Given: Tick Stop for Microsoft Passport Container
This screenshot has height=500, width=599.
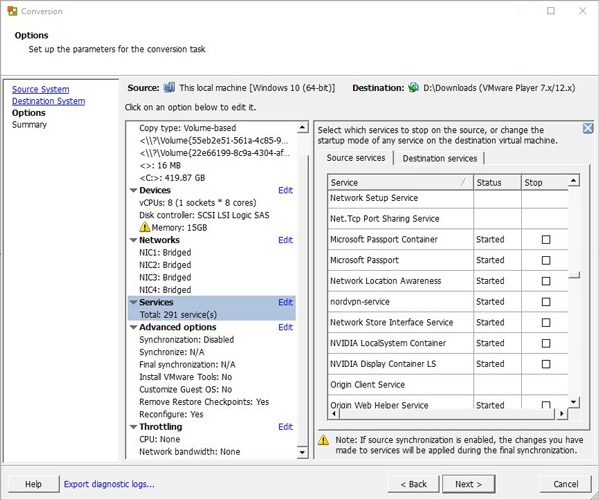Looking at the screenshot, I should (546, 239).
